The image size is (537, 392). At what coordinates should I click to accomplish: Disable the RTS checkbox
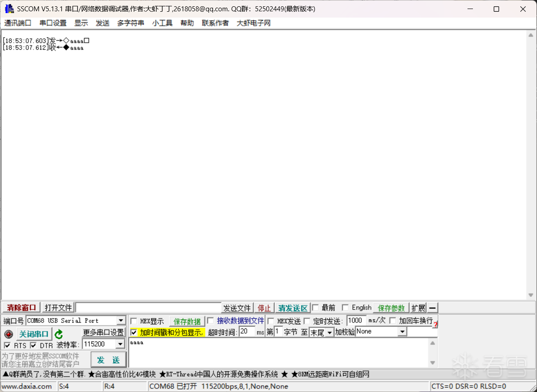pos(7,345)
